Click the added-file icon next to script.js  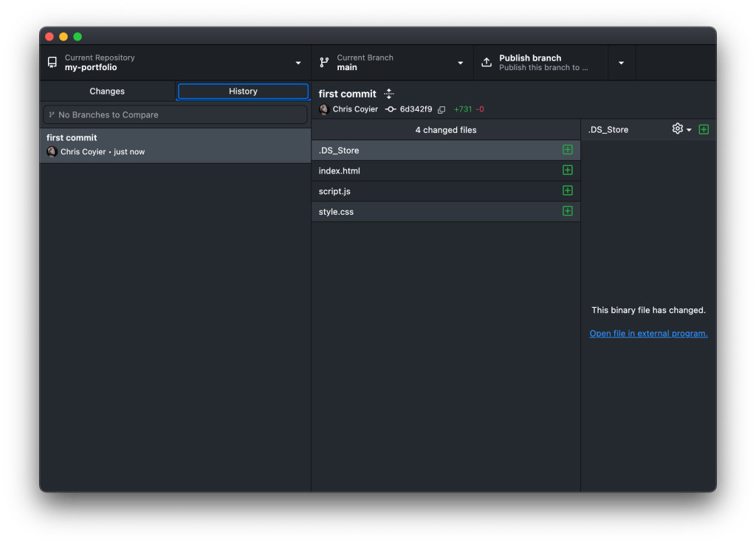[x=567, y=190]
